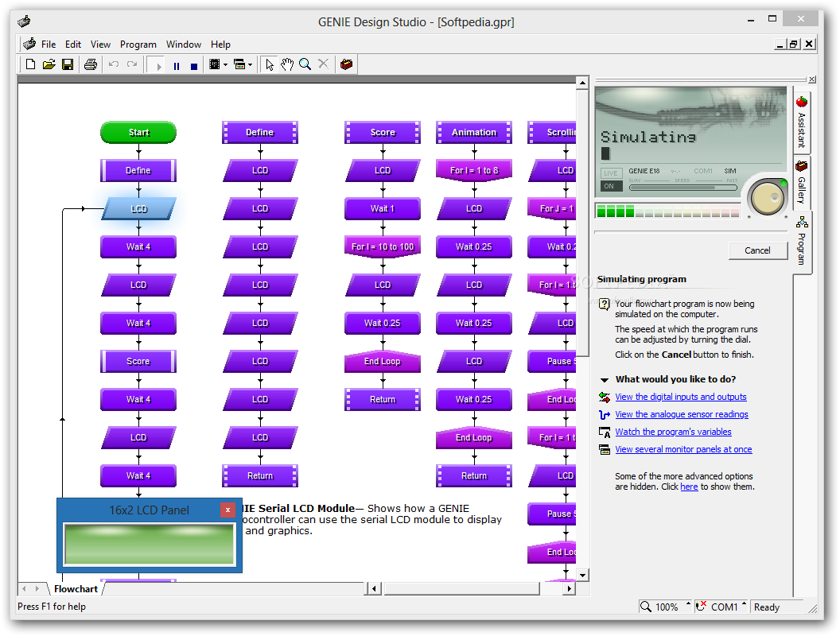The image size is (840, 636).
Task: Click the vertical scrollbar down arrow
Action: coord(582,576)
